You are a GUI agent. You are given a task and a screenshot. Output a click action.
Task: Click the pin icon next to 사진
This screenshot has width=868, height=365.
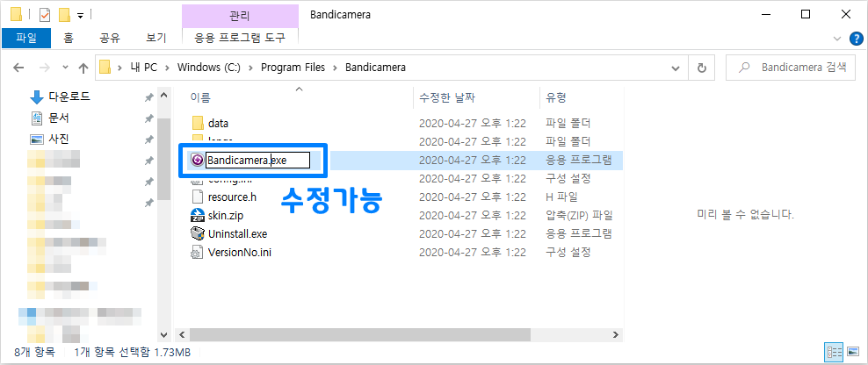148,140
